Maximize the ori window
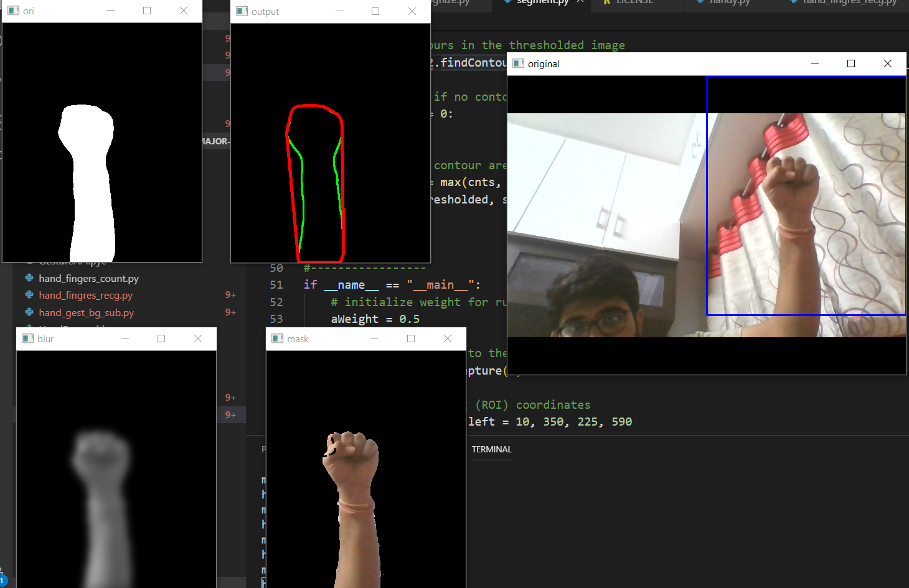This screenshot has height=588, width=909. pyautogui.click(x=147, y=11)
